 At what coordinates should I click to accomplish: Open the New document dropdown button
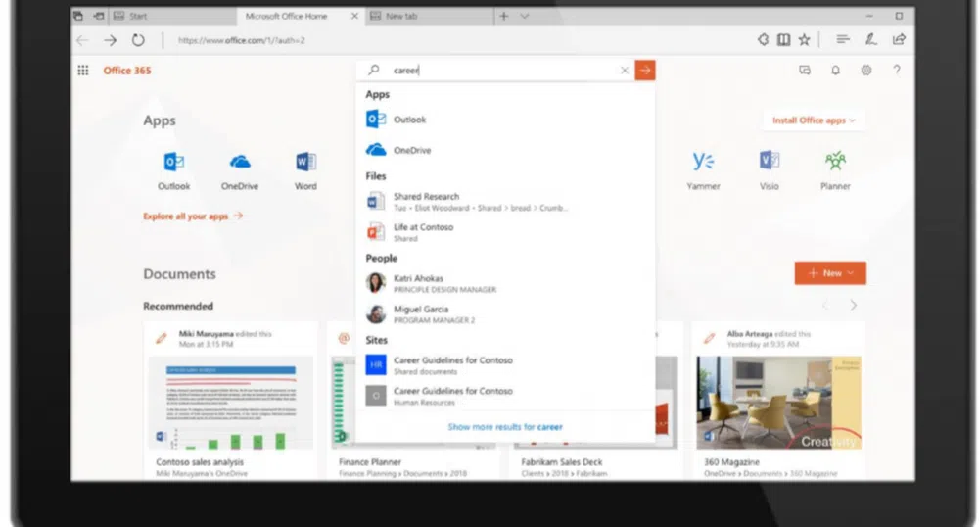coord(830,273)
